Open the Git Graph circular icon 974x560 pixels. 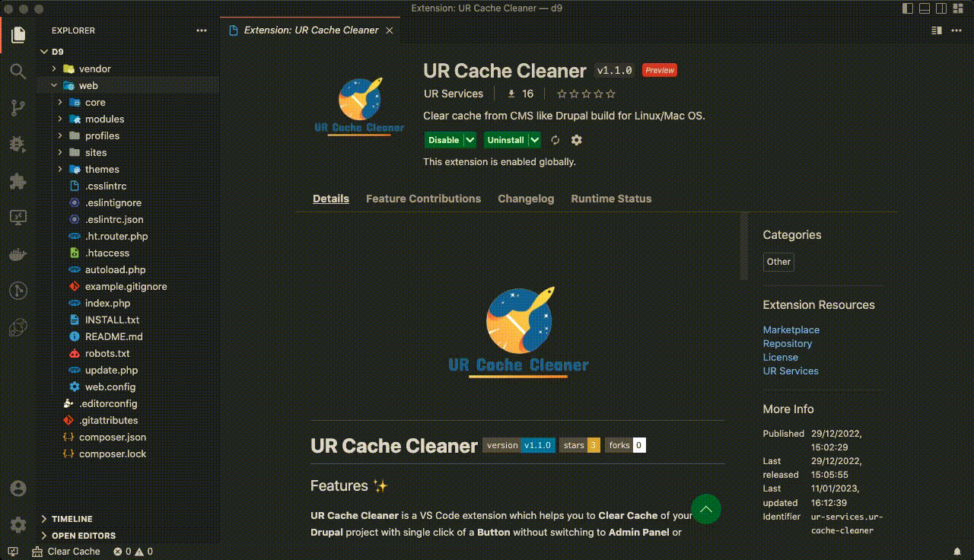(18, 291)
